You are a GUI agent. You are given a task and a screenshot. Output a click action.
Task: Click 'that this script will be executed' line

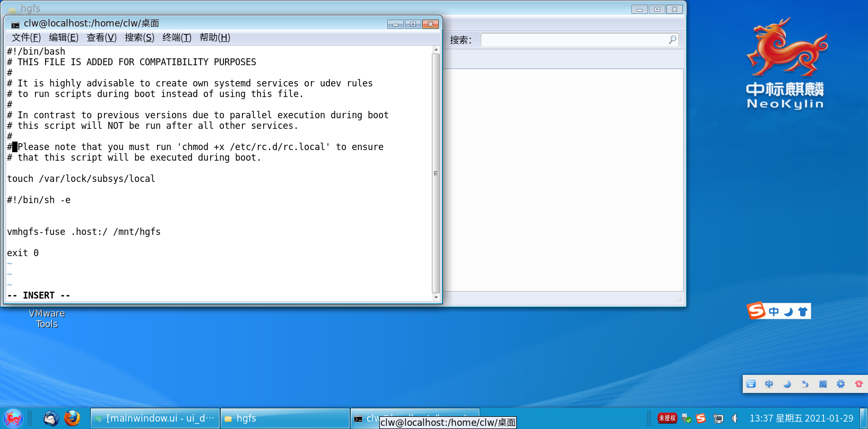[x=134, y=157]
